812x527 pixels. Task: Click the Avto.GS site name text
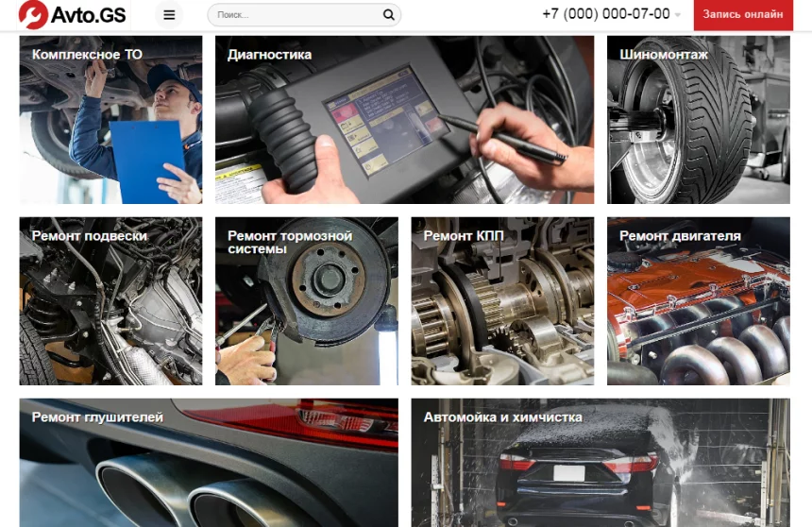[89, 15]
